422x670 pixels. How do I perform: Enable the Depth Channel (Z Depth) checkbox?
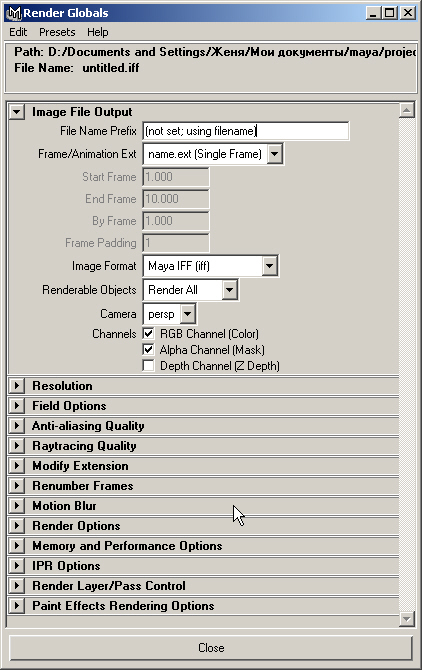pyautogui.click(x=148, y=366)
